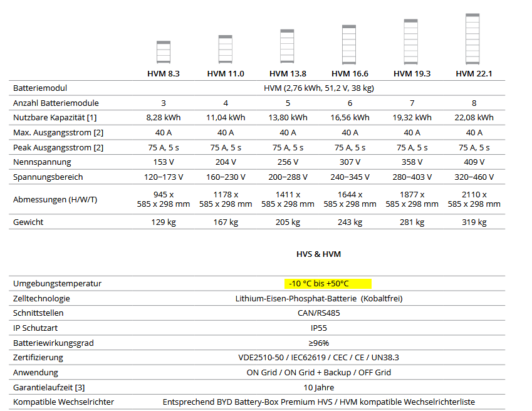
Task: Click the capacity value 22,08 kWh
Action: [474, 118]
